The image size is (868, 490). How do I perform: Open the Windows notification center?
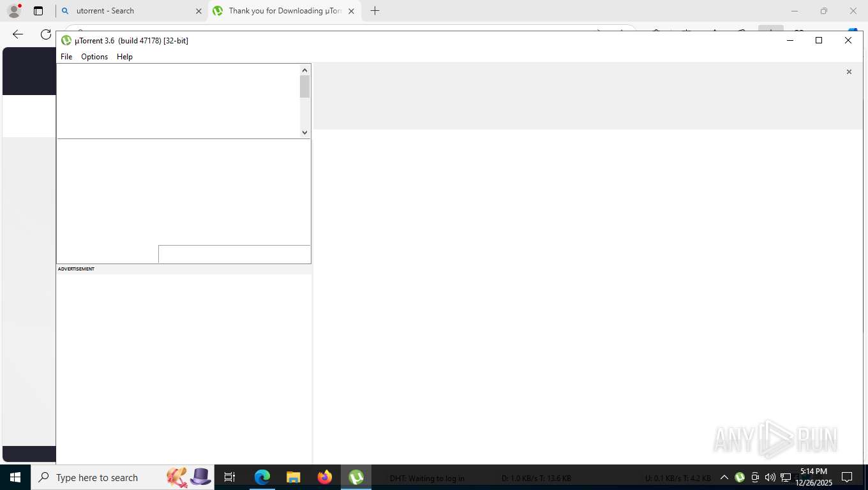coord(848,477)
